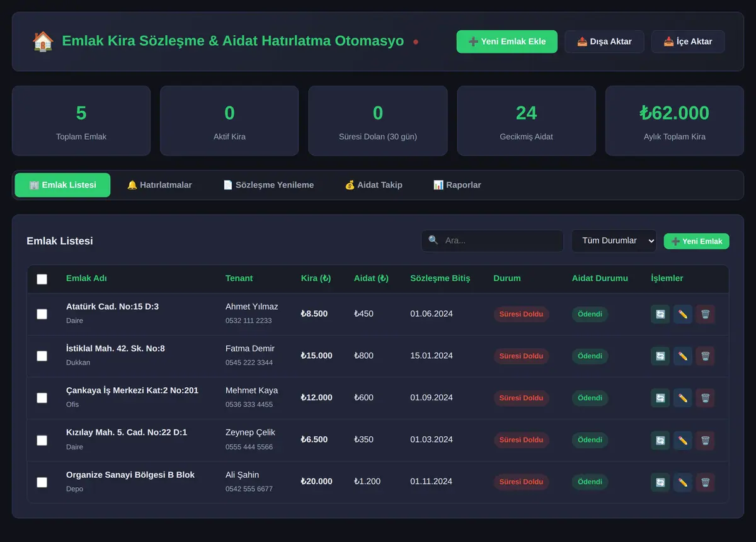Edit the Atatürk Cad. No:15 D:3 property
Screen dimensions: 756x542
[x=683, y=314]
